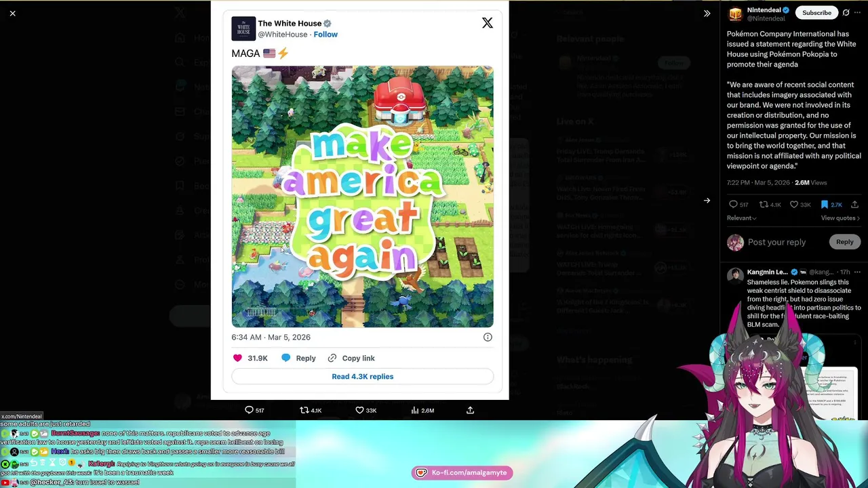The height and width of the screenshot is (488, 868).
Task: Open the 6:34 AM Mar 5, 2026 timestamp
Action: click(x=271, y=337)
